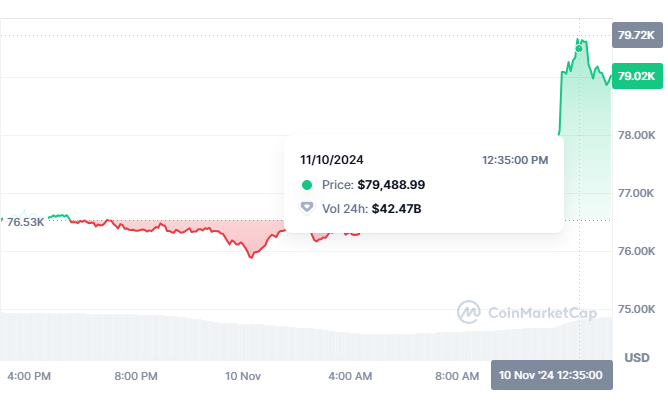The height and width of the screenshot is (406, 668).
Task: Click the 8:00 AM time axis label
Action: point(457,376)
